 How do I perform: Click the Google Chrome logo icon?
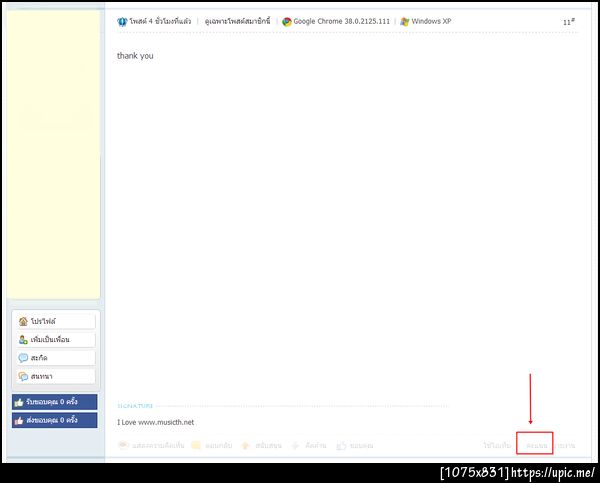coord(287,22)
